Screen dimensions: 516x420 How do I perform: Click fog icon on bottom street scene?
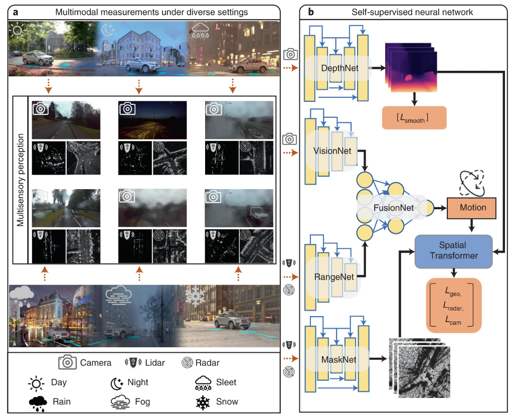tap(118, 295)
